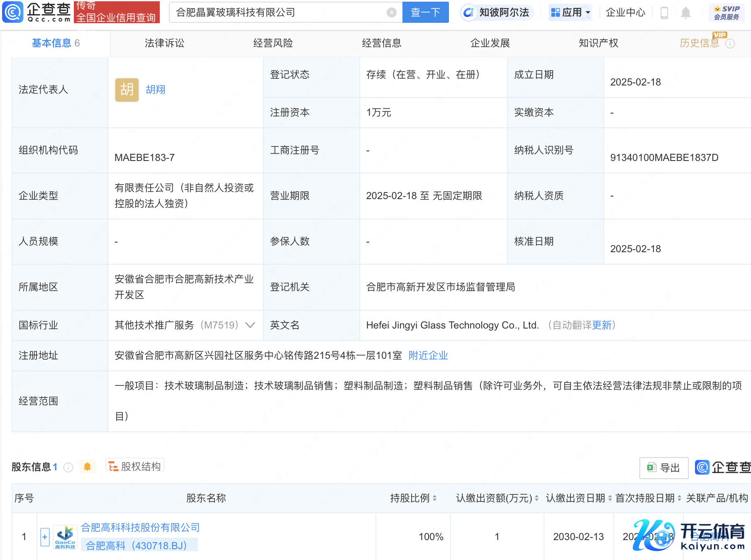
Task: Expand the 国标行业 chevron arrow
Action: click(x=250, y=325)
